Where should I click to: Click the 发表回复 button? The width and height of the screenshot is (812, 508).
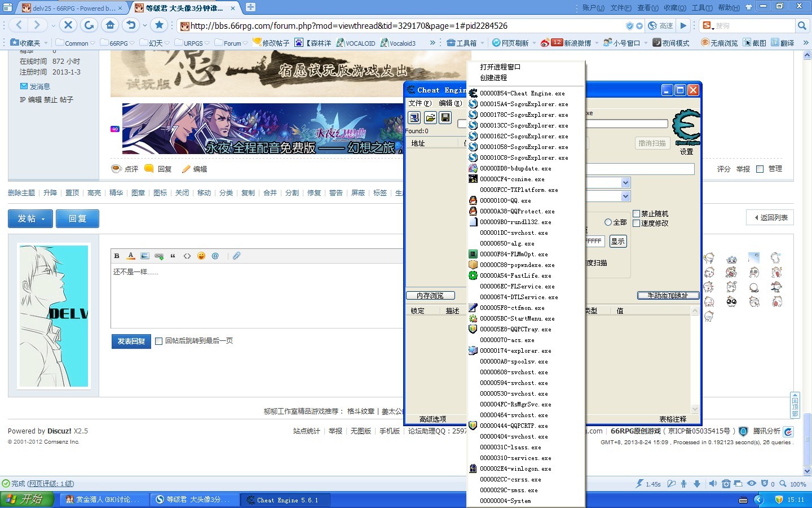click(x=131, y=341)
